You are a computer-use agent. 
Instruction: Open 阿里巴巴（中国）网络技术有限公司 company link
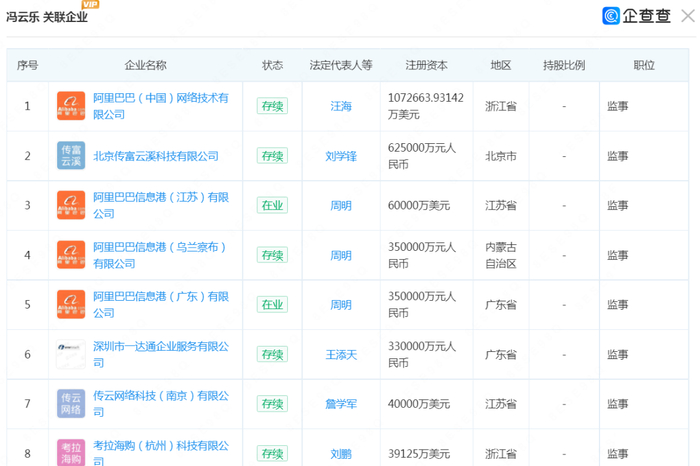(x=161, y=106)
